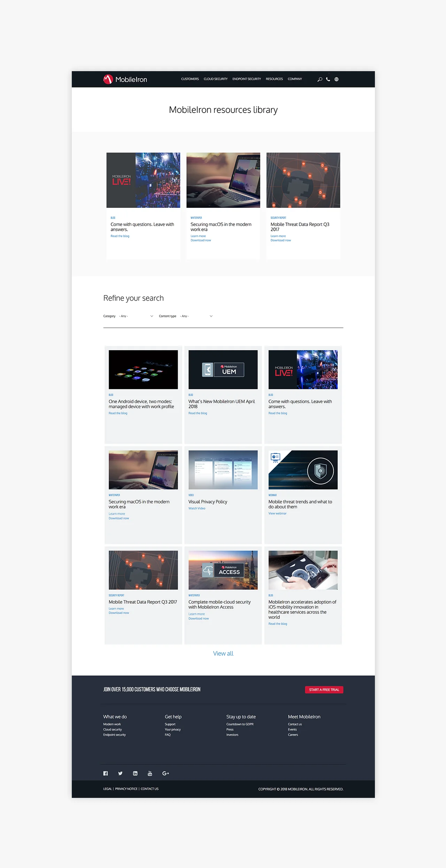Viewport: 446px width, 868px height.
Task: Open the LinkedIn social icon
Action: (135, 773)
